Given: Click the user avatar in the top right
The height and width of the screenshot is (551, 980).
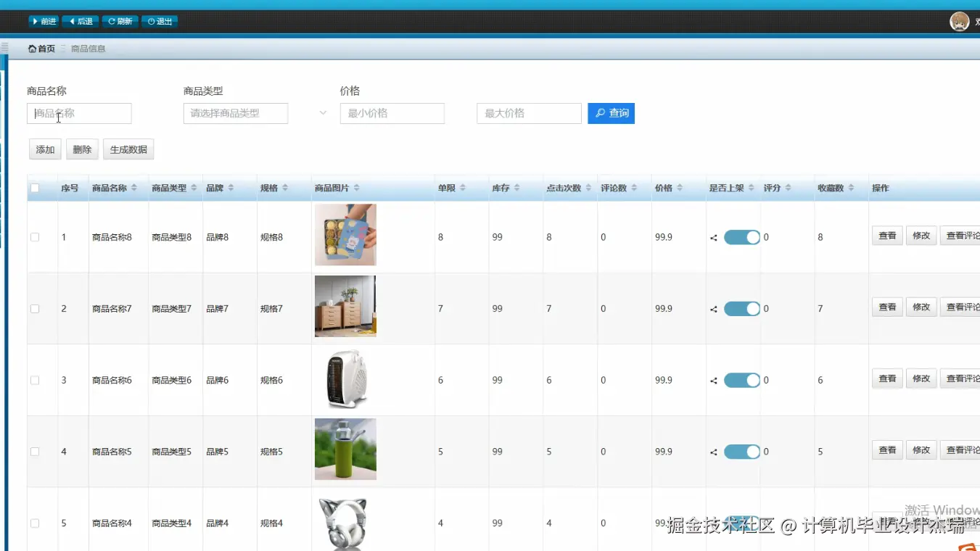Looking at the screenshot, I should coord(959,21).
